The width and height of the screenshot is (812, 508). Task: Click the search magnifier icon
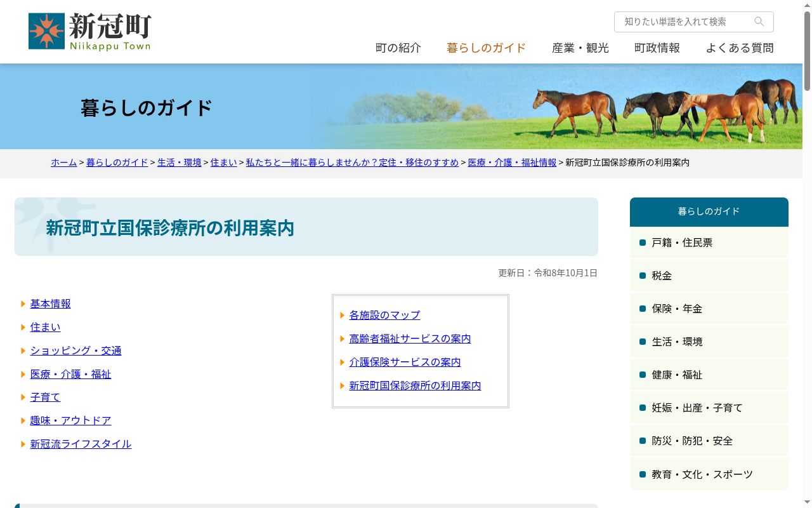pos(759,22)
